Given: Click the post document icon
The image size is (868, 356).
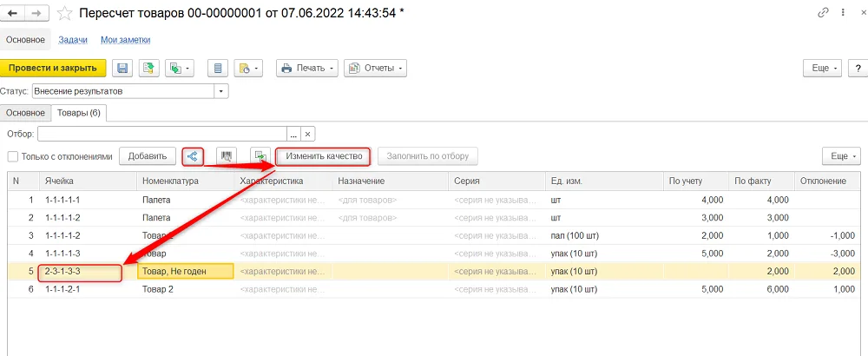Looking at the screenshot, I should click(x=149, y=68).
